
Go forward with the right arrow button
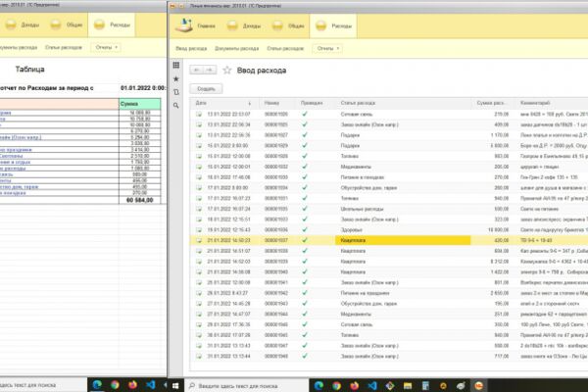[x=210, y=71]
